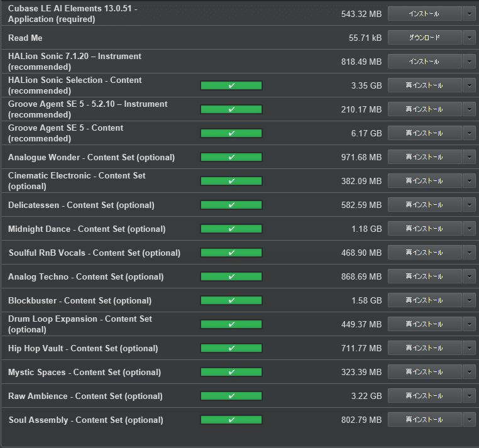Click the '802.79 MB' size value

[361, 420]
